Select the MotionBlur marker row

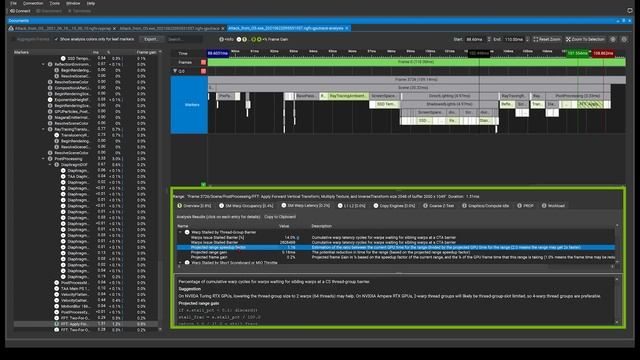pos(86,306)
